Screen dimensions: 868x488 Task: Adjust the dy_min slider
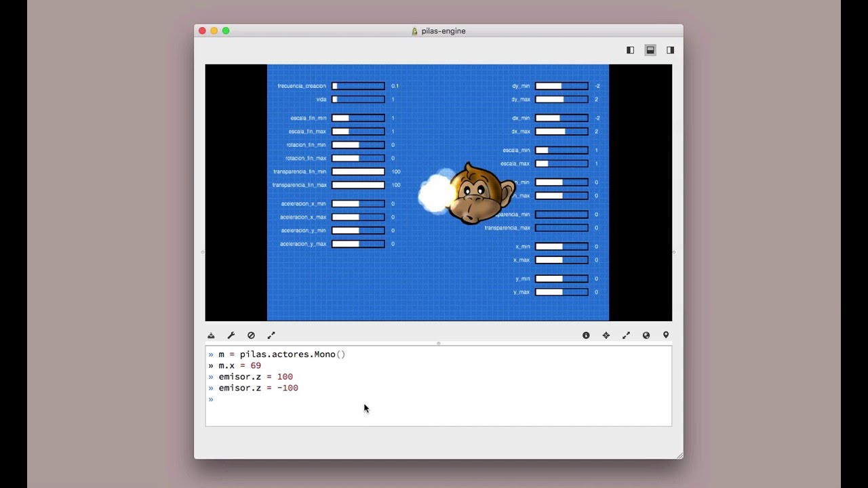[561, 86]
